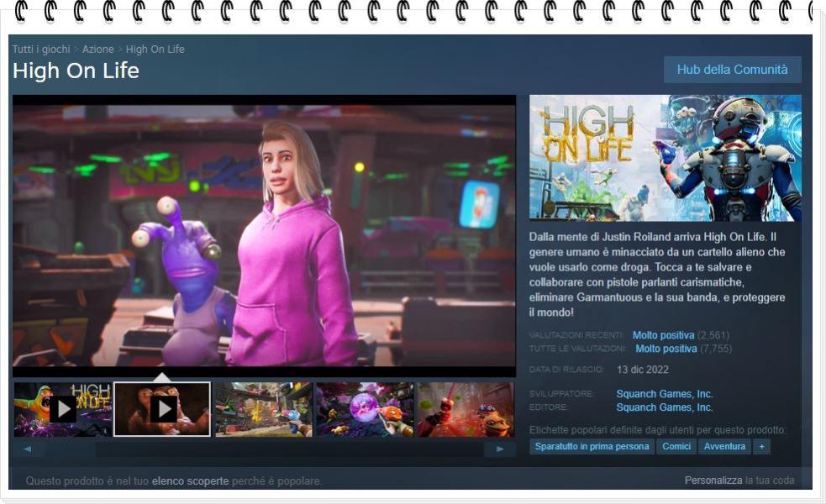Go to Tutti i giochi breadcrumb
The width and height of the screenshot is (826, 504).
pyautogui.click(x=41, y=50)
